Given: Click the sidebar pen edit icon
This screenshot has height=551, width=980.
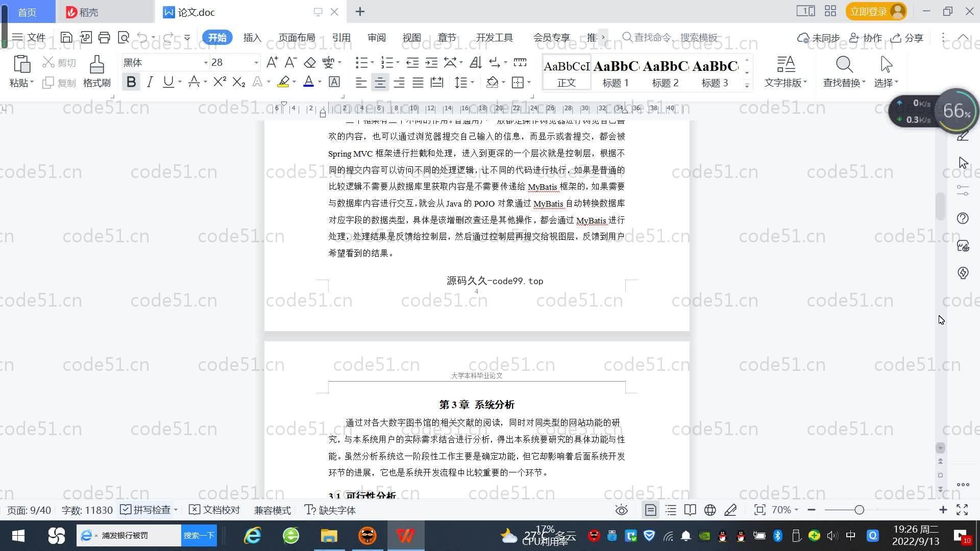Looking at the screenshot, I should point(963,135).
